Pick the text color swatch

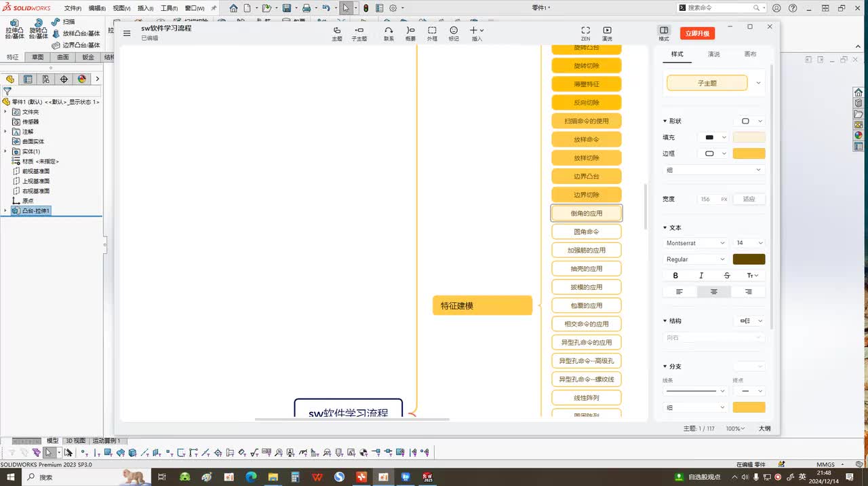pos(749,259)
